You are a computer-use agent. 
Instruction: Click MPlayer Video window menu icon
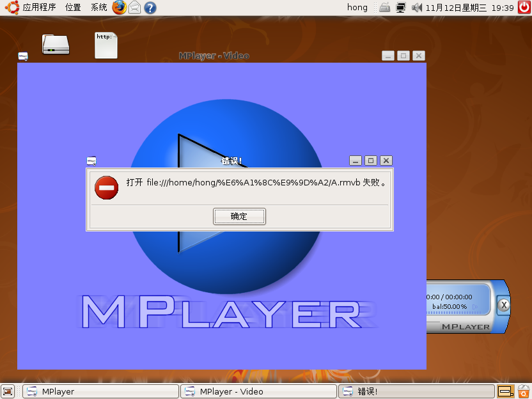point(23,56)
